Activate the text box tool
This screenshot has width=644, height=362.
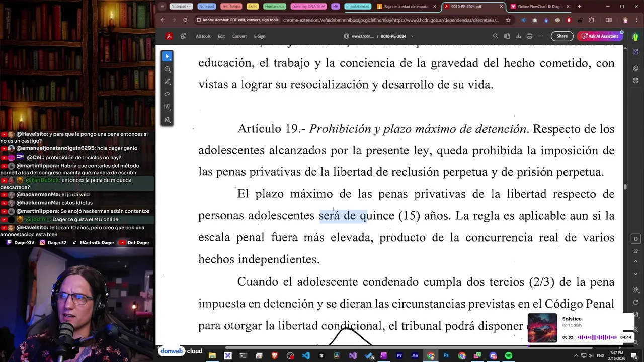click(167, 107)
